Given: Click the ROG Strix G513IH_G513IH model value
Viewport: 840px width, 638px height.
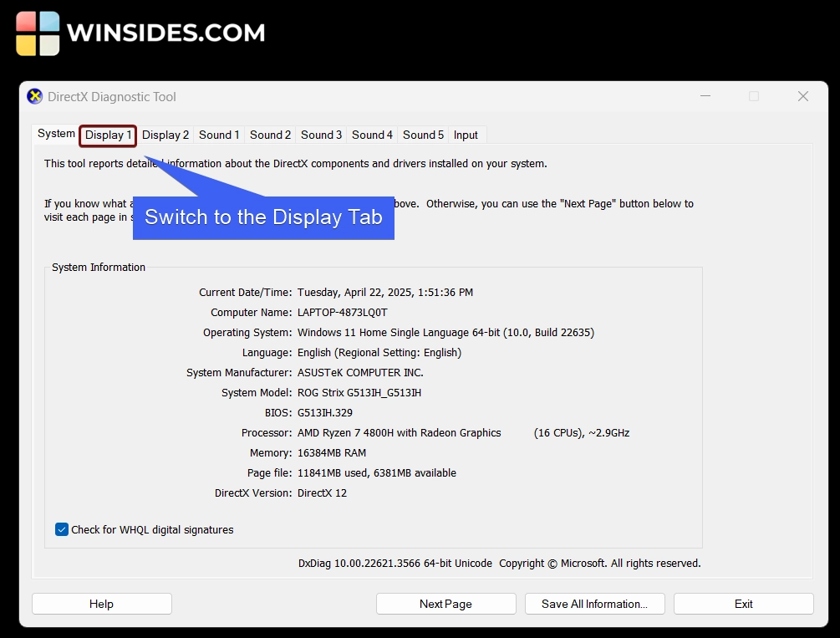Looking at the screenshot, I should coord(359,393).
